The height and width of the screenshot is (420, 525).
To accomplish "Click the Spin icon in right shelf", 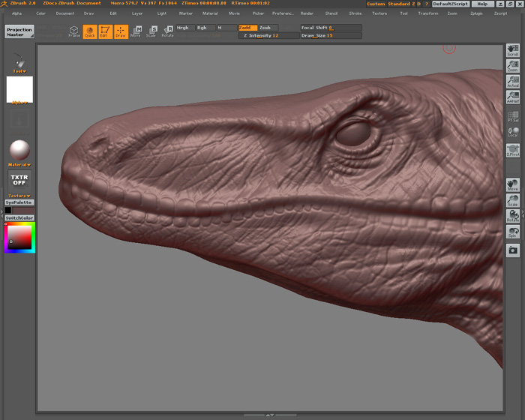I will (x=512, y=232).
